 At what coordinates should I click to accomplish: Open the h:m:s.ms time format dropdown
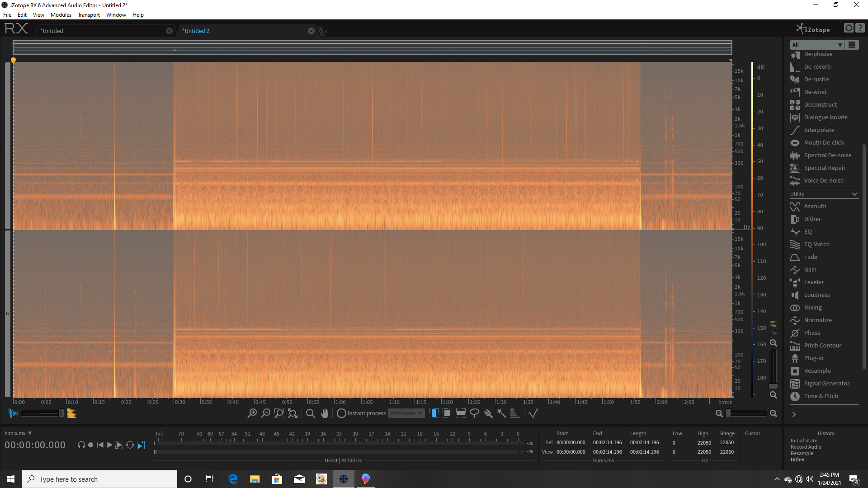pyautogui.click(x=18, y=433)
